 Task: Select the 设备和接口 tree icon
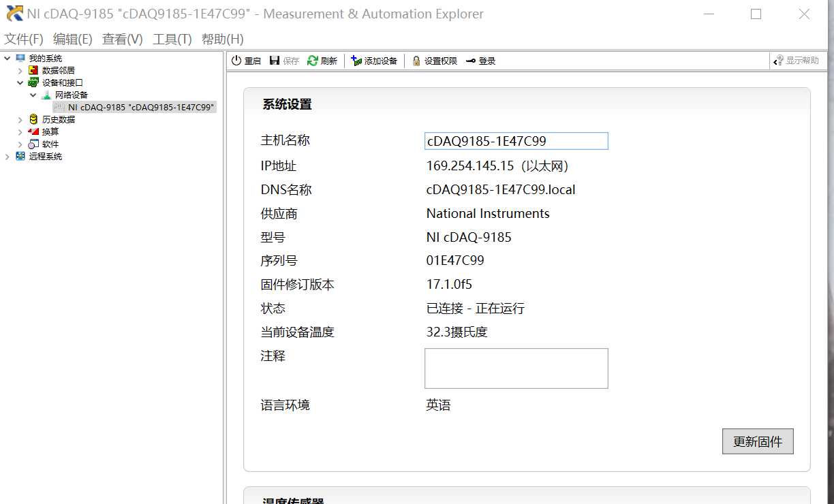(33, 82)
